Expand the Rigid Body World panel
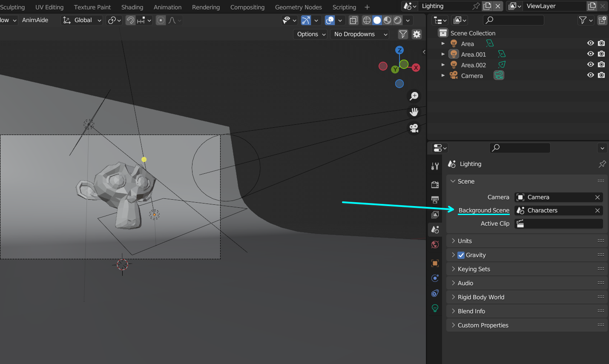 [527, 297]
